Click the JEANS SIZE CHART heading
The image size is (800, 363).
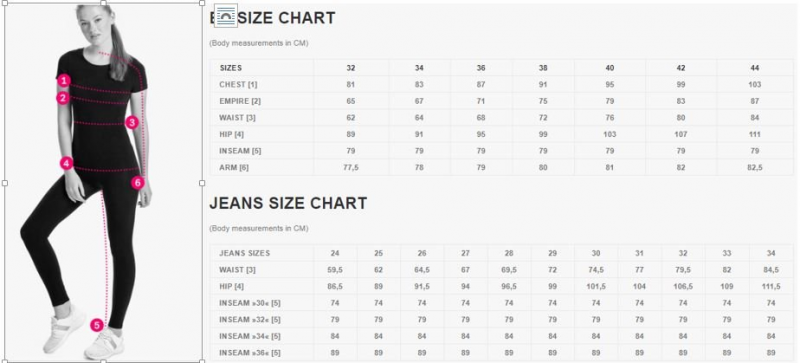pos(288,203)
